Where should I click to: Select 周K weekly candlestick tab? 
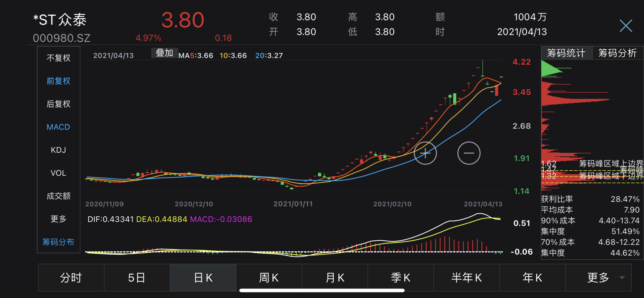point(269,277)
